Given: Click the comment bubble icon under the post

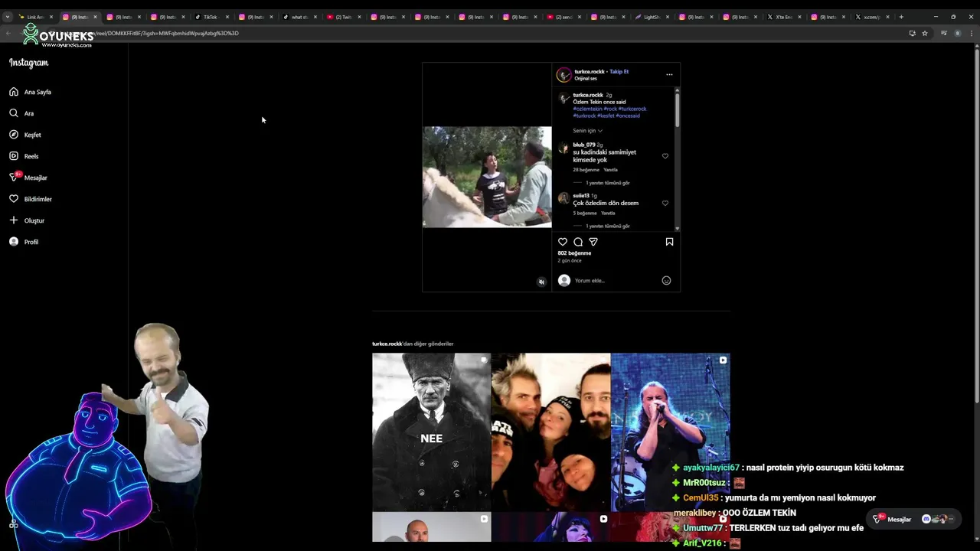Looking at the screenshot, I should tap(578, 242).
